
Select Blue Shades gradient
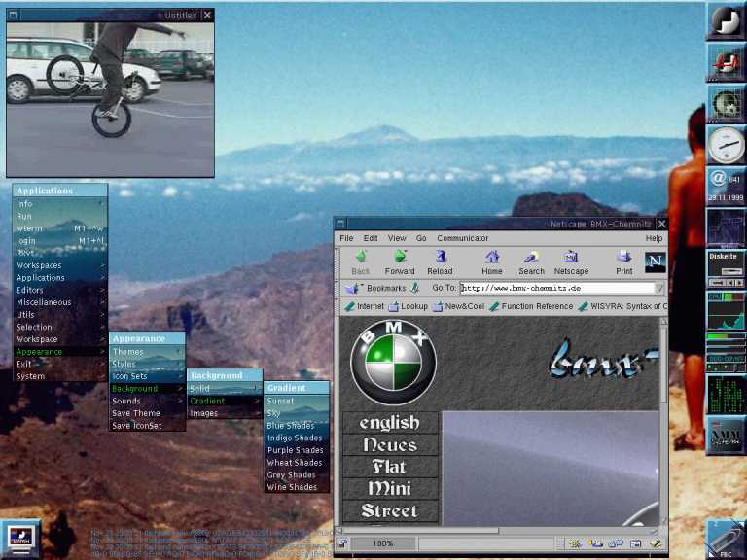point(297,426)
